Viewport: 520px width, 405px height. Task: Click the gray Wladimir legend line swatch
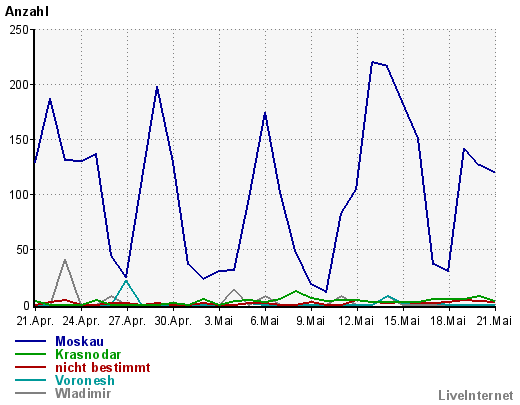[x=30, y=393]
